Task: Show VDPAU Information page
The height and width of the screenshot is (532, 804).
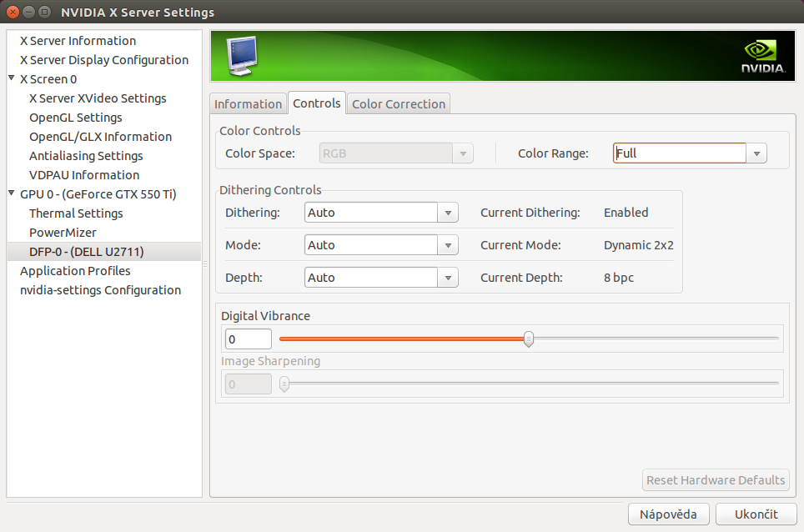Action: tap(84, 175)
